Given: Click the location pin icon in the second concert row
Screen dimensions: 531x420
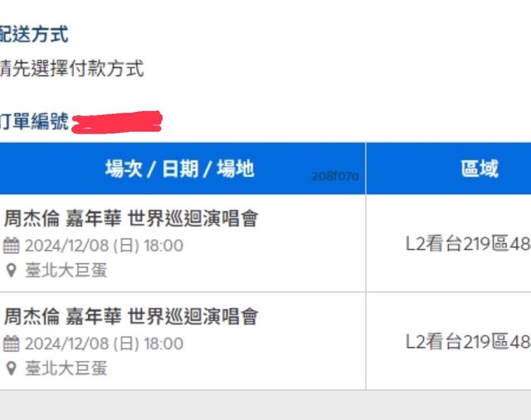Looking at the screenshot, I should pos(12,368).
